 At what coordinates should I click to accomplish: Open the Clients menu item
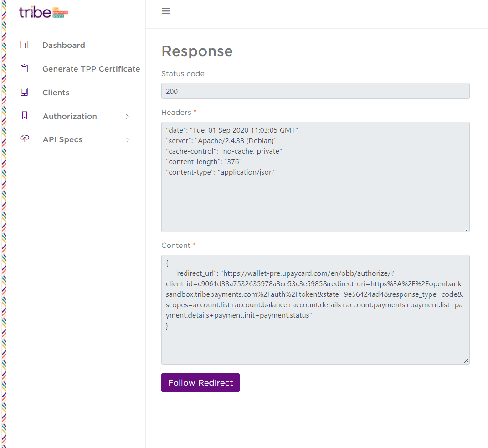tap(56, 93)
